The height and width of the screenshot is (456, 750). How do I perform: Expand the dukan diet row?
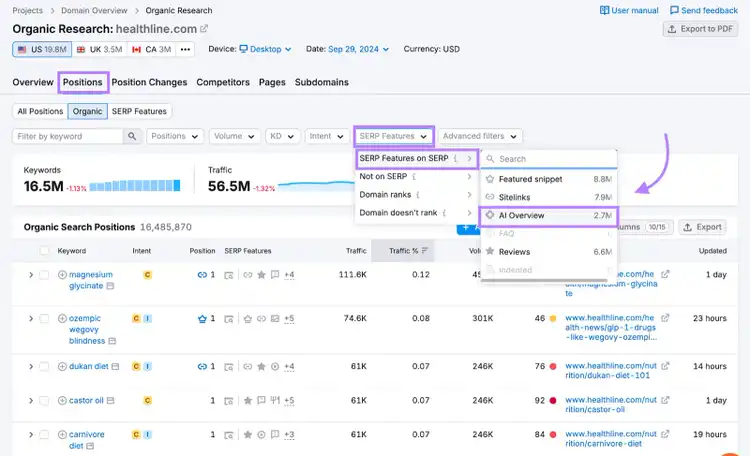(31, 367)
